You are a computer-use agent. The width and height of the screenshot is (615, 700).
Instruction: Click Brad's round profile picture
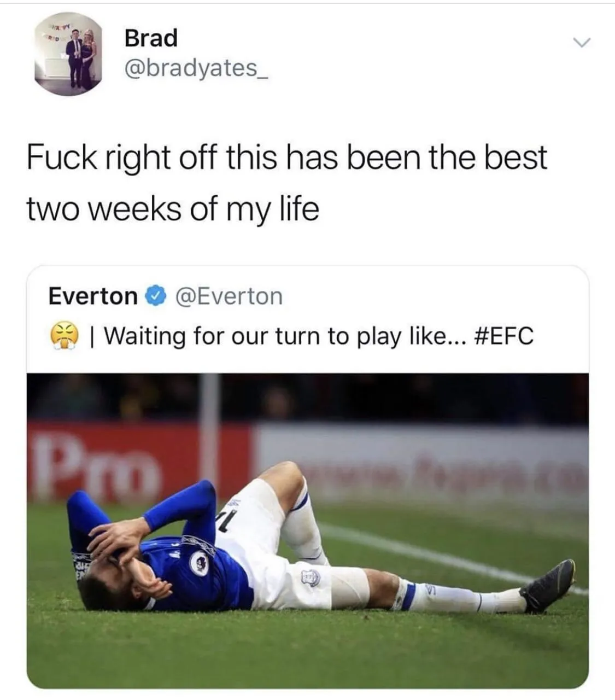point(68,54)
